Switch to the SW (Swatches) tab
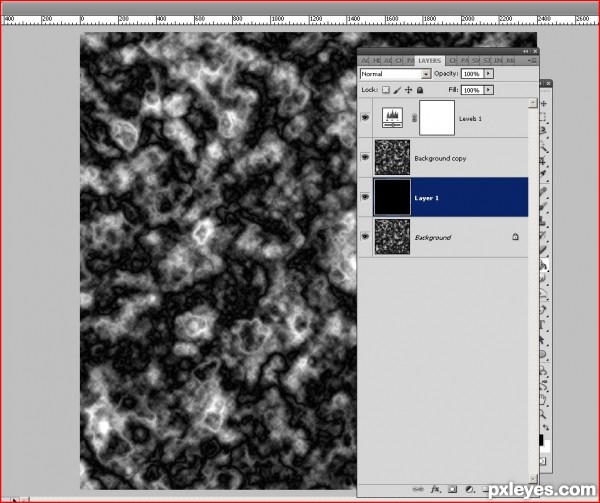Screen dimensions: 600x503 pyautogui.click(x=476, y=61)
